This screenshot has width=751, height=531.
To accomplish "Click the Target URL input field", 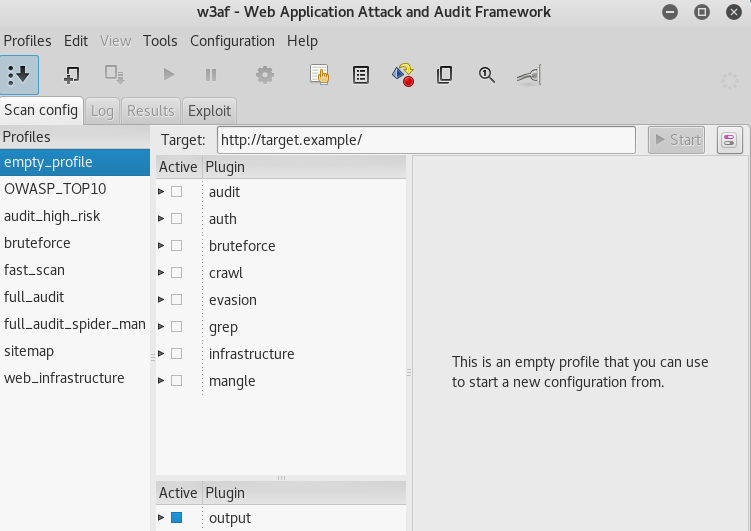I will pyautogui.click(x=426, y=140).
